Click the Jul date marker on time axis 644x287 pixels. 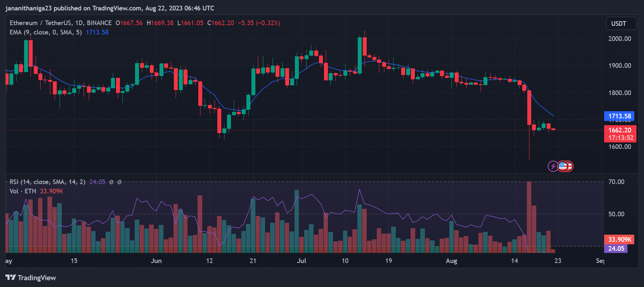tap(301, 261)
